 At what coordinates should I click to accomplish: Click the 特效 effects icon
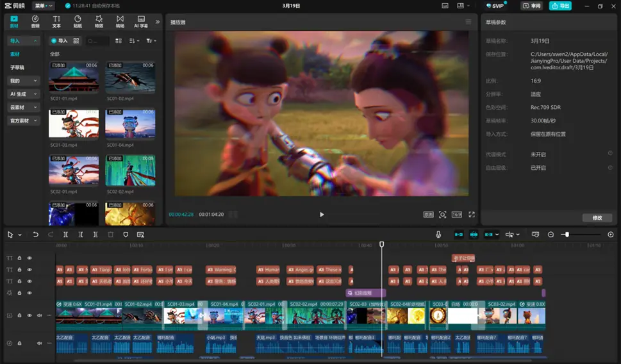tap(99, 21)
